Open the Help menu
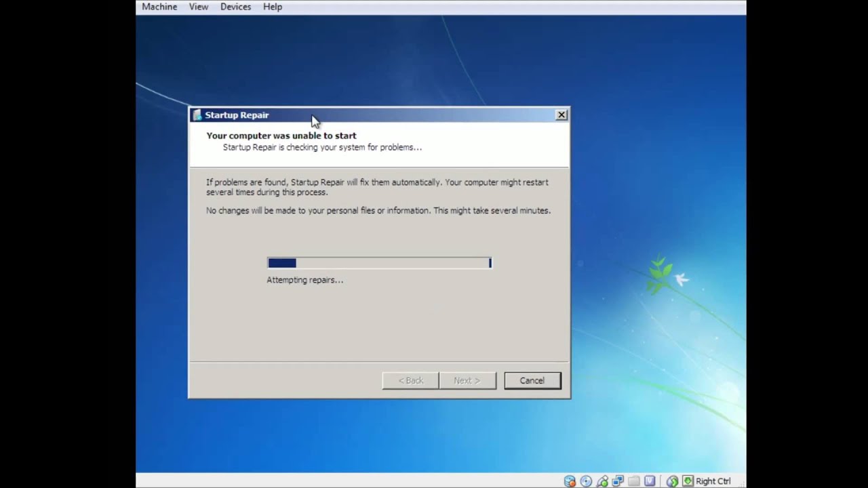This screenshot has width=868, height=488. pos(273,7)
